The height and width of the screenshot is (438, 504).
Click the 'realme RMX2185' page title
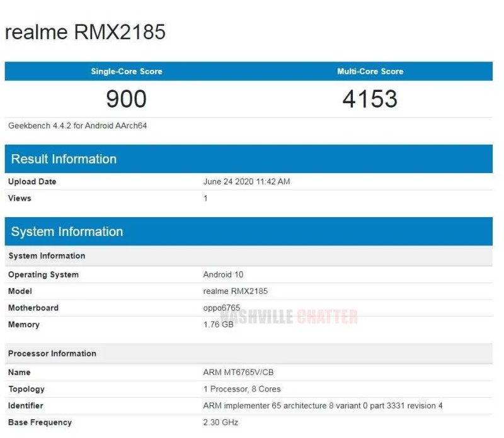[85, 32]
